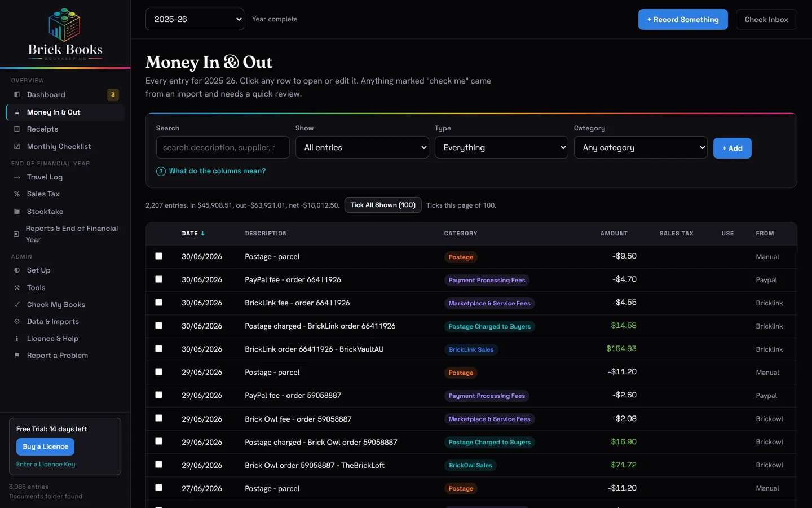Viewport: 812px width, 508px height.
Task: Click the Dashboard sidebar icon
Action: (17, 95)
